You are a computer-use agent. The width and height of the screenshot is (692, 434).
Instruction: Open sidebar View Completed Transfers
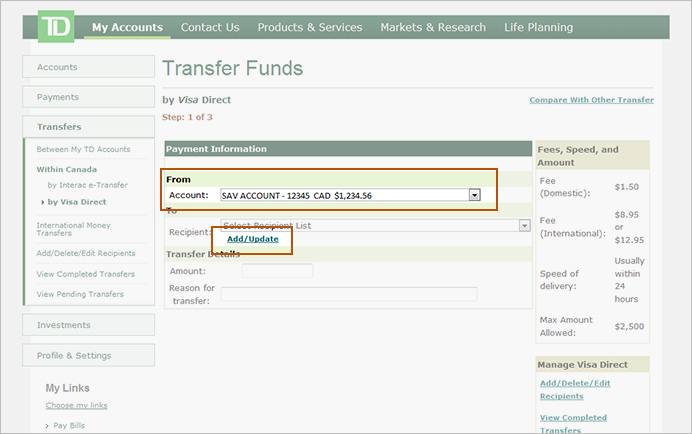86,274
